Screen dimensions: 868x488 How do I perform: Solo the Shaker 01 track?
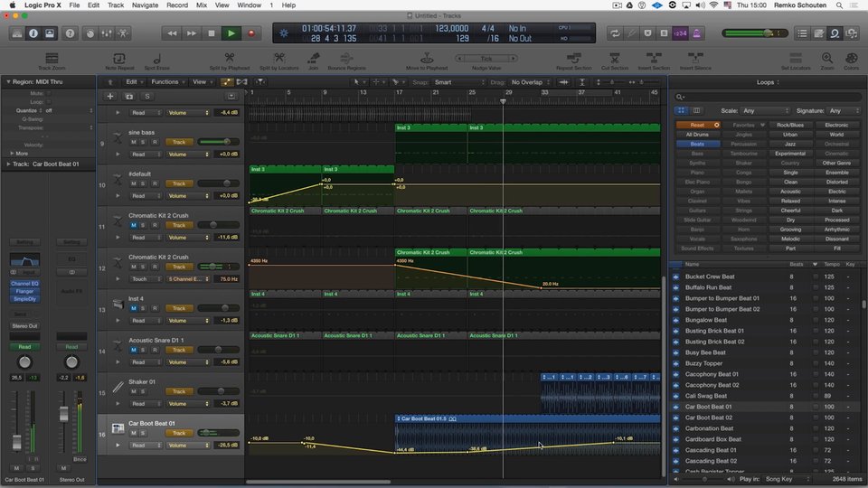pos(143,391)
